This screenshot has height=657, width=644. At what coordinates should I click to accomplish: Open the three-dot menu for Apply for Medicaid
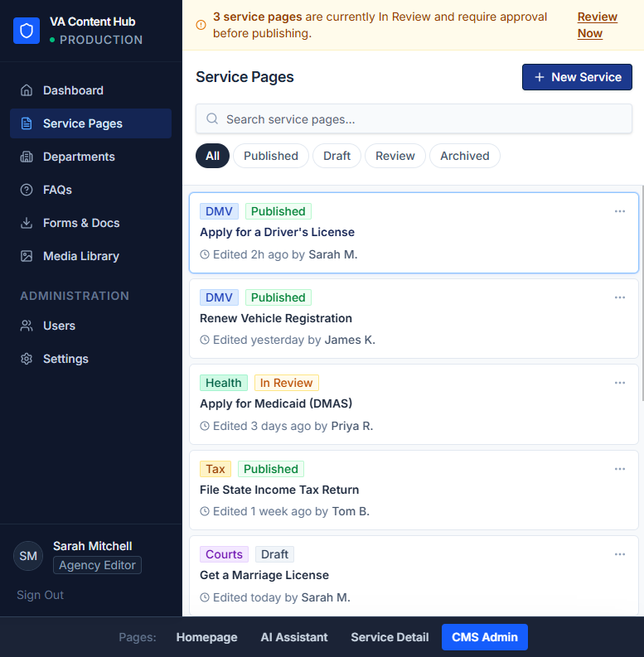click(619, 383)
